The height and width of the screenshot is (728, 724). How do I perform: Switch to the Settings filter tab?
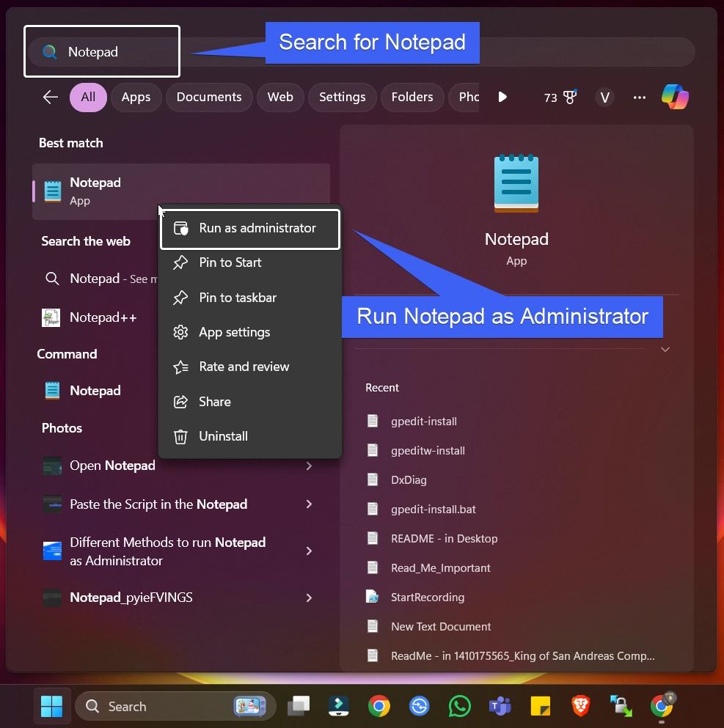343,97
